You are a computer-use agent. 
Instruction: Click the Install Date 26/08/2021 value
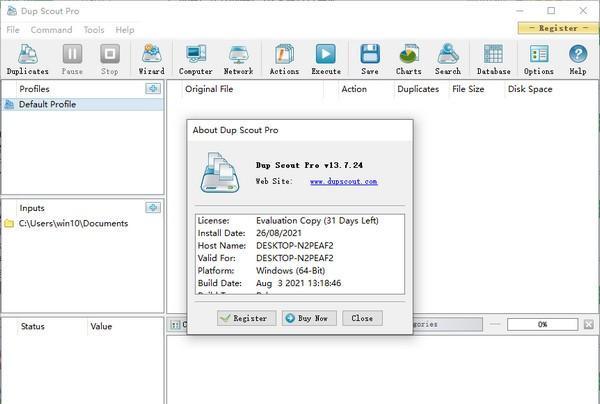(279, 233)
